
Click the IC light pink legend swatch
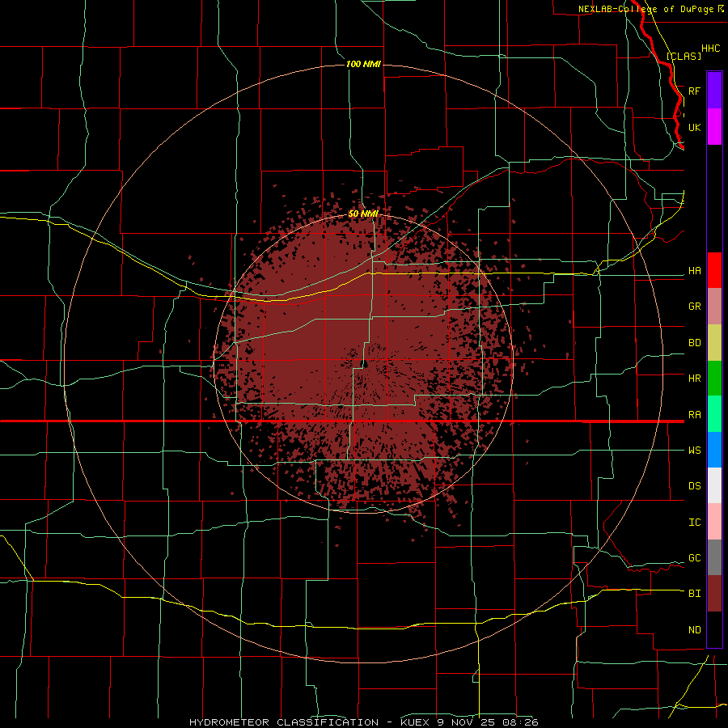coord(714,522)
